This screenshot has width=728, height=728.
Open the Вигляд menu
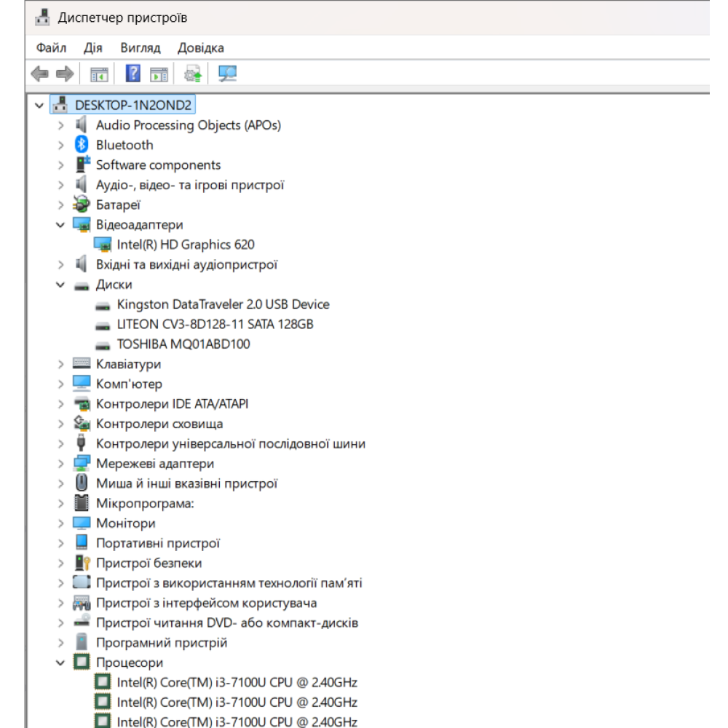click(x=140, y=48)
